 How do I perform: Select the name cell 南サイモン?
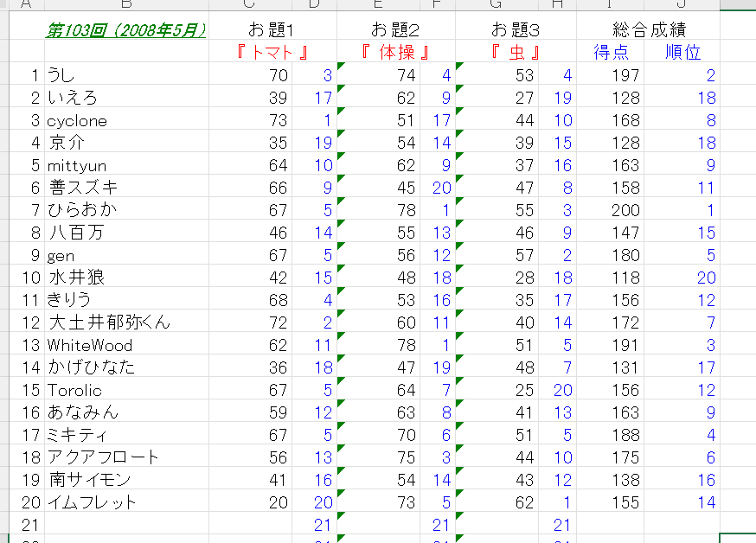[126, 480]
